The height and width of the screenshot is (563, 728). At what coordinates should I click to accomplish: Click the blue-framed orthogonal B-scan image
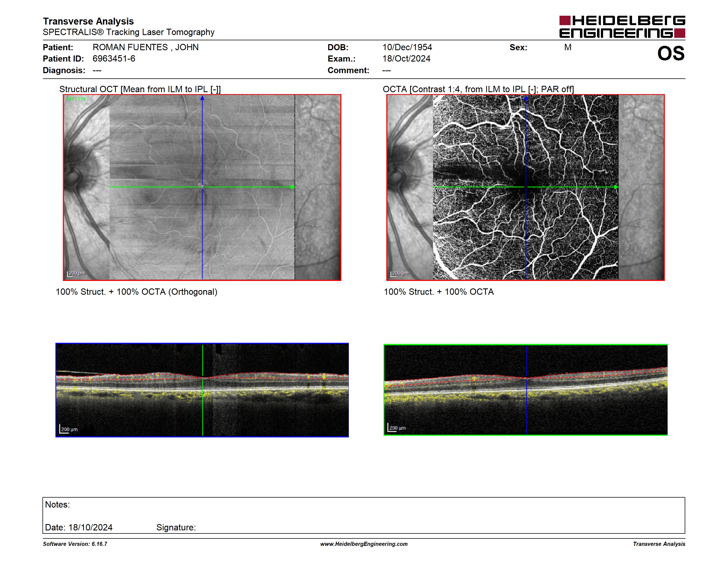(202, 390)
